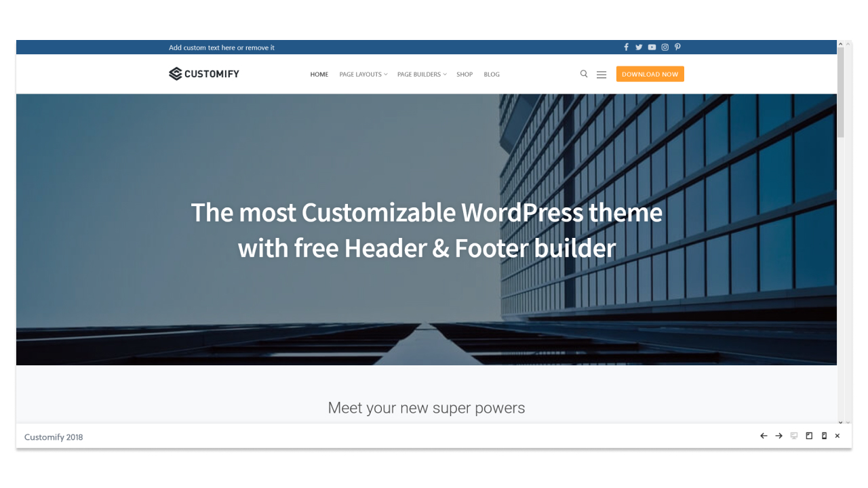The image size is (868, 488).
Task: Click the Download Now button
Action: [x=650, y=74]
